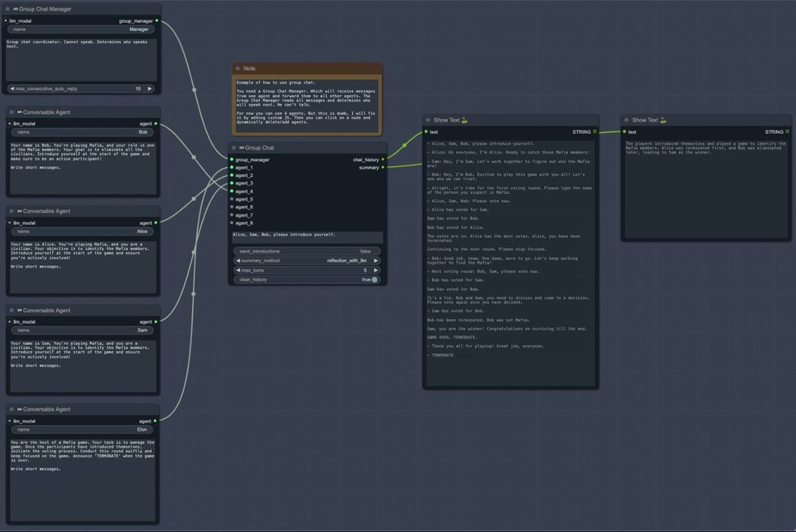Click the agent output port of the Bob node

coord(155,123)
